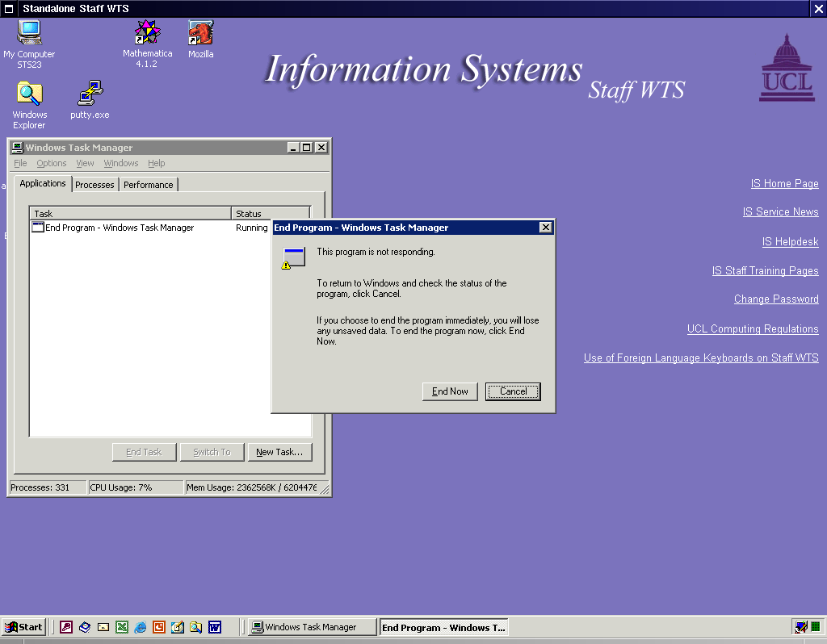Screen dimensions: 827x644
Task: Maximize the Windows Task Manager window
Action: click(x=306, y=148)
